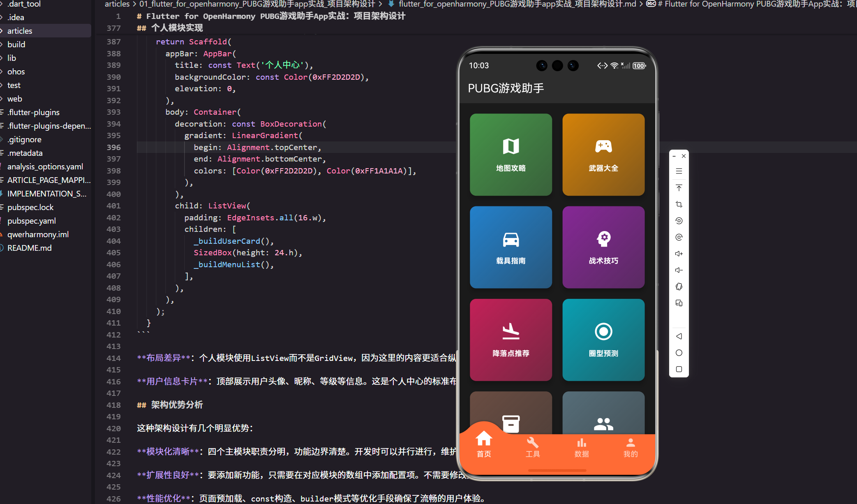Tap the emulator recent apps square button
Screen dimensions: 857x504
(679, 369)
